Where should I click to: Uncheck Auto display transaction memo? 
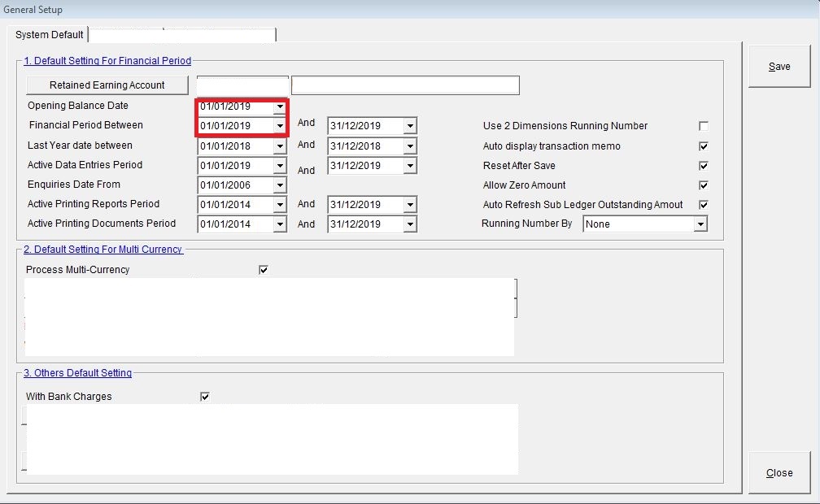click(x=704, y=146)
